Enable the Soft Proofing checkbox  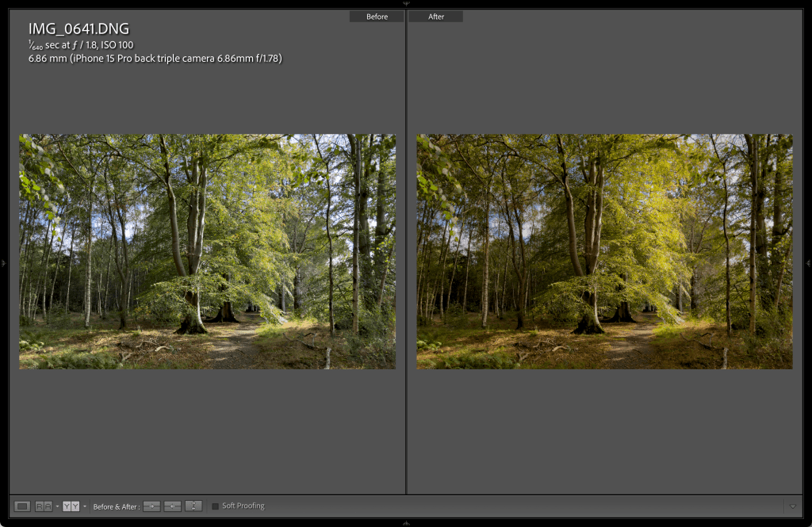click(215, 506)
